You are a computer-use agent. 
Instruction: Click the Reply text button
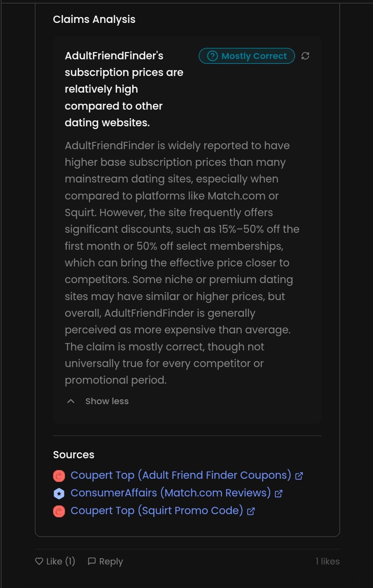point(111,561)
